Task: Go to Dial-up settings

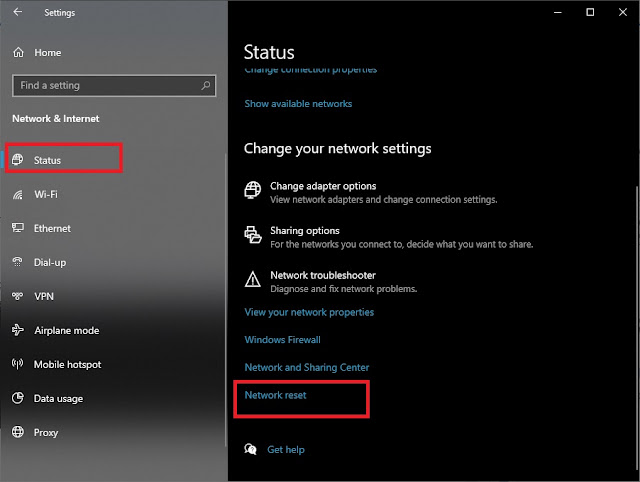Action: 50,262
